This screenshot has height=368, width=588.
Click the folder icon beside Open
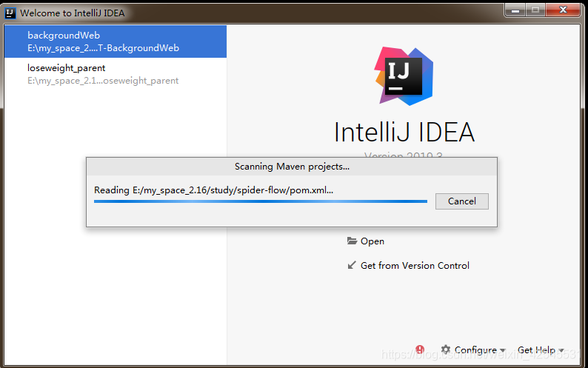(352, 241)
